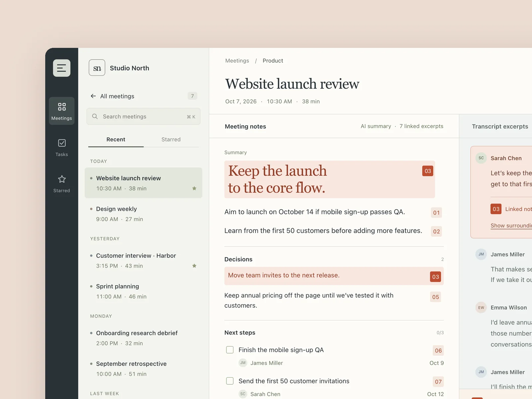Open the Sprint planning meeting

click(143, 291)
